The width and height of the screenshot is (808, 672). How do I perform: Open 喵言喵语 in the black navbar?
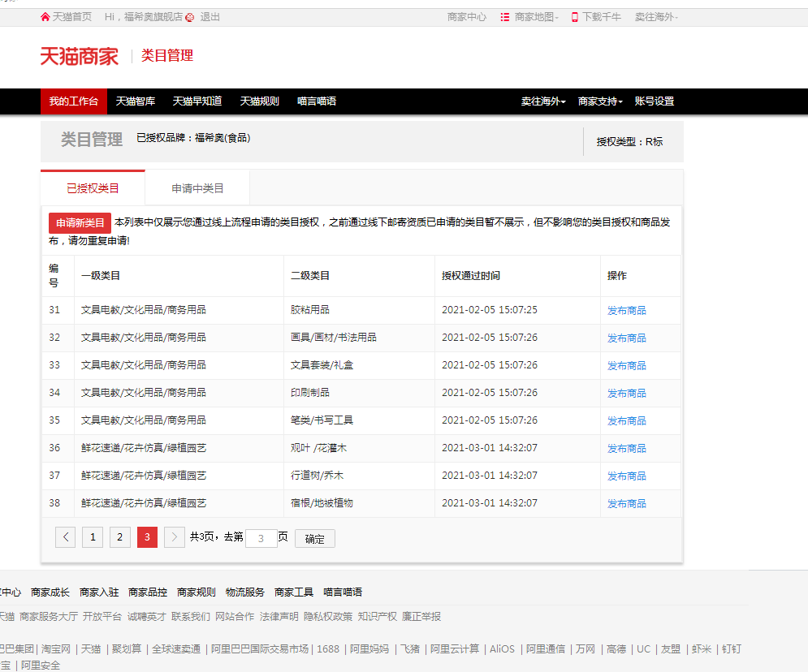(x=317, y=101)
